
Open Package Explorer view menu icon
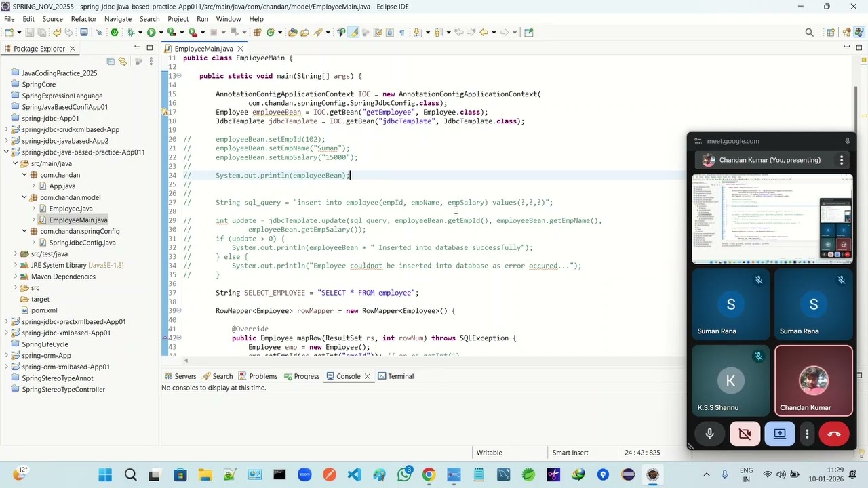pos(151,62)
